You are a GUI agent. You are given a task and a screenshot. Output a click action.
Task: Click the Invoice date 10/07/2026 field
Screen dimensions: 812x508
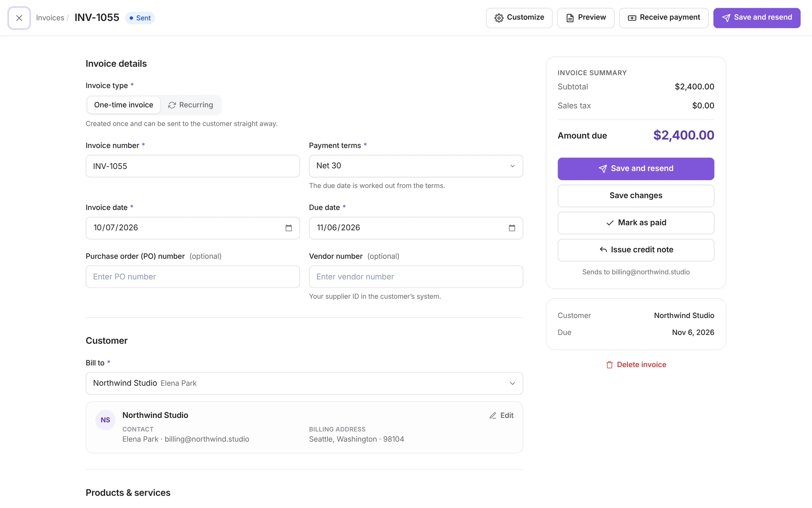click(193, 228)
